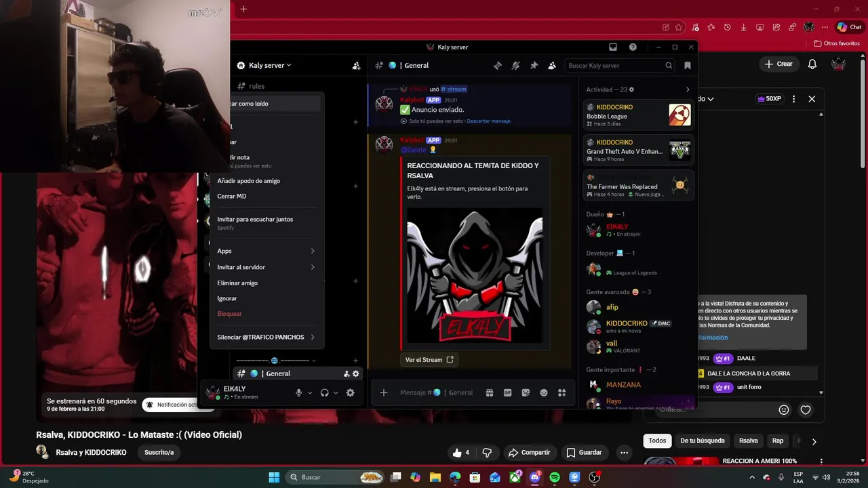Select Invitar para escuchar juntos option
Image resolution: width=868 pixels, height=488 pixels.
pyautogui.click(x=266, y=222)
